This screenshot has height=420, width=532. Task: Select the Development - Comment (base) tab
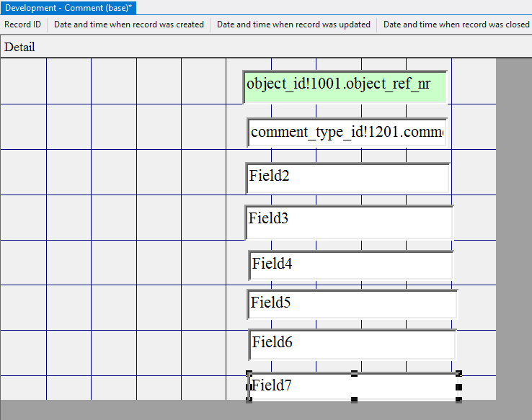point(68,7)
